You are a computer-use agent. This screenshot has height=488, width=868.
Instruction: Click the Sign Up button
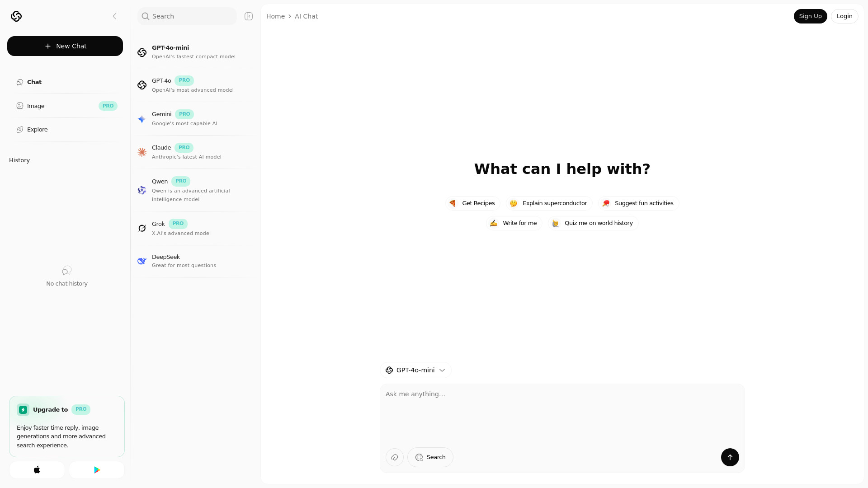(810, 16)
